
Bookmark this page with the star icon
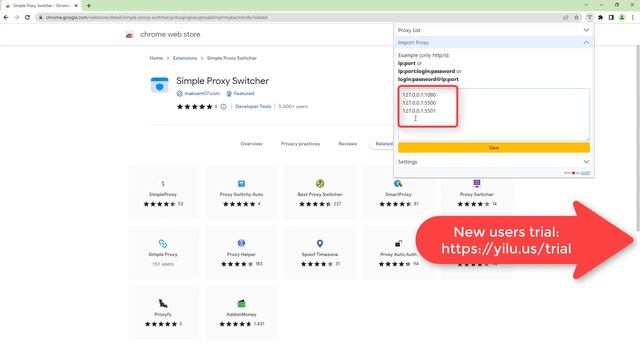(x=577, y=18)
